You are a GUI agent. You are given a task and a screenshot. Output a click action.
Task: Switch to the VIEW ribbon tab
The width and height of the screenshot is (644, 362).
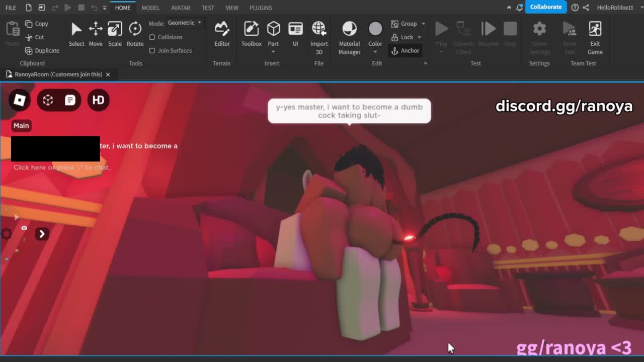tap(232, 8)
